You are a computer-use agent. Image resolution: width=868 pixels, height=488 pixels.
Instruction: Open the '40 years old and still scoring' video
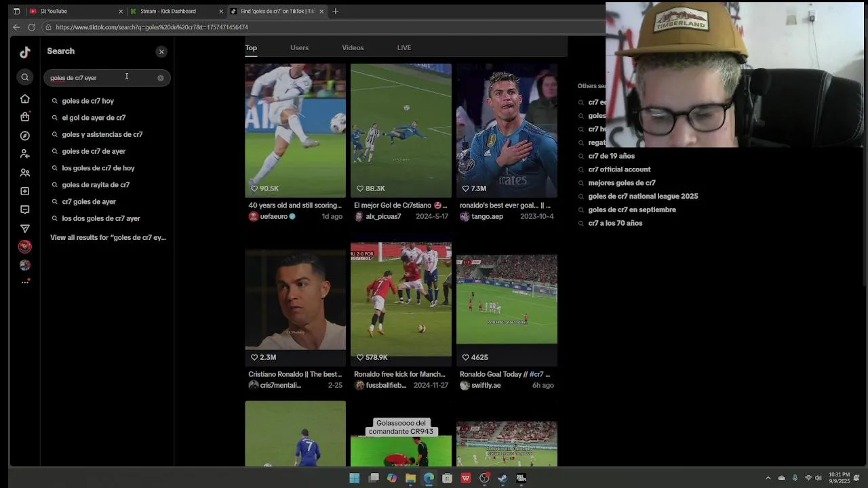click(x=295, y=130)
